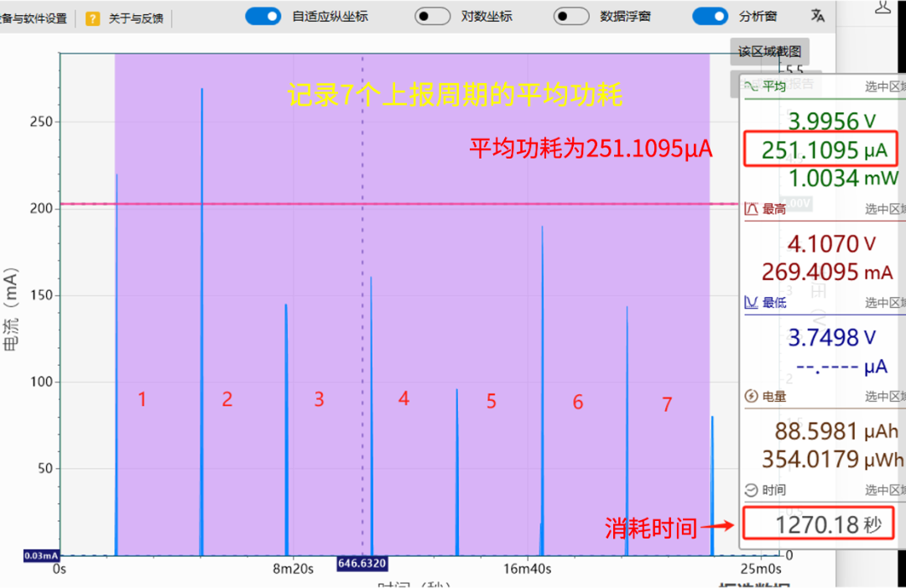Open 关于与反馈 menu label
906x588 pixels.
(136, 18)
